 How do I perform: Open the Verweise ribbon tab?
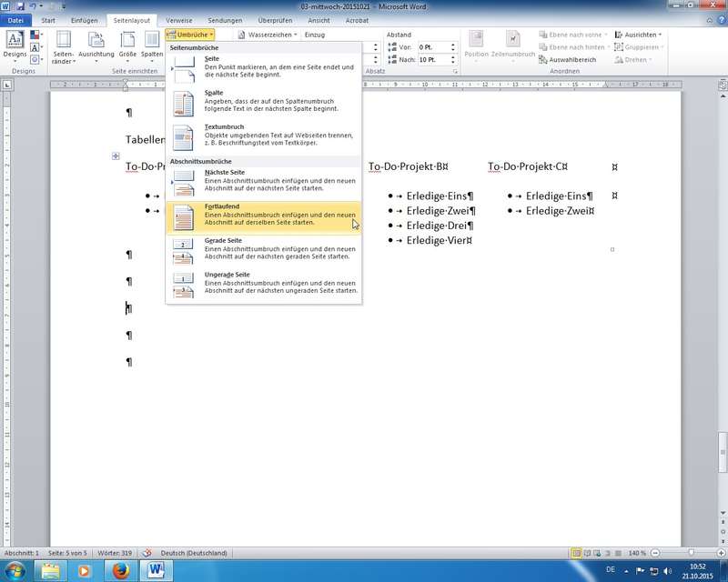178,20
